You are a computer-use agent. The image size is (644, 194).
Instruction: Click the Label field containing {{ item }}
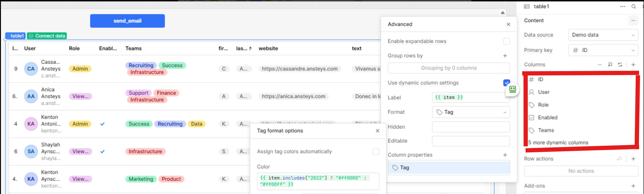[471, 97]
